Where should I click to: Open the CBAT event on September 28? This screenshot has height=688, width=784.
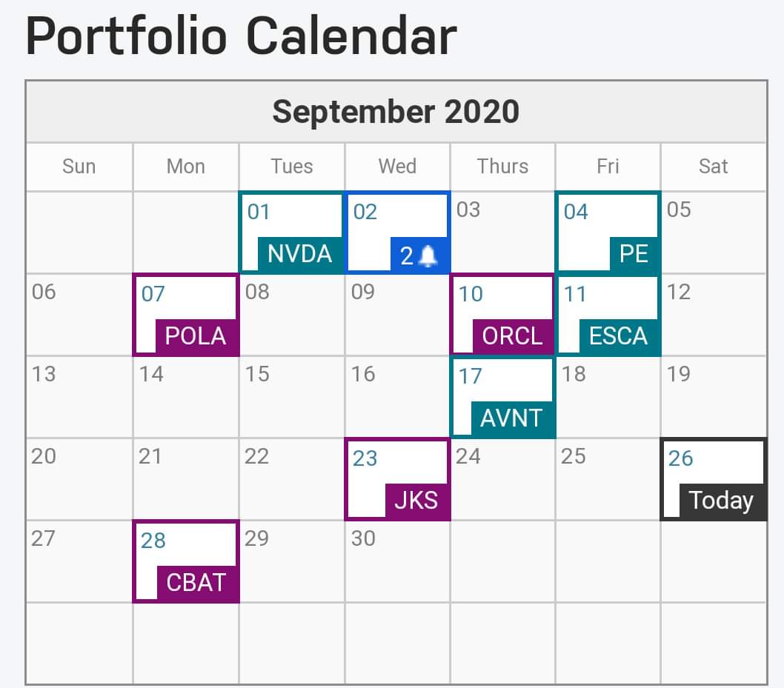tap(196, 583)
